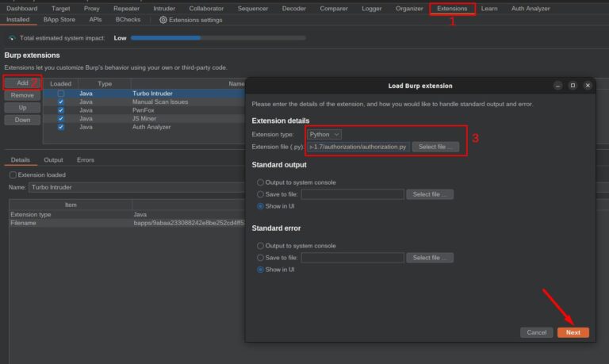
Task: Select Standard error Save to file
Action: pos(260,258)
